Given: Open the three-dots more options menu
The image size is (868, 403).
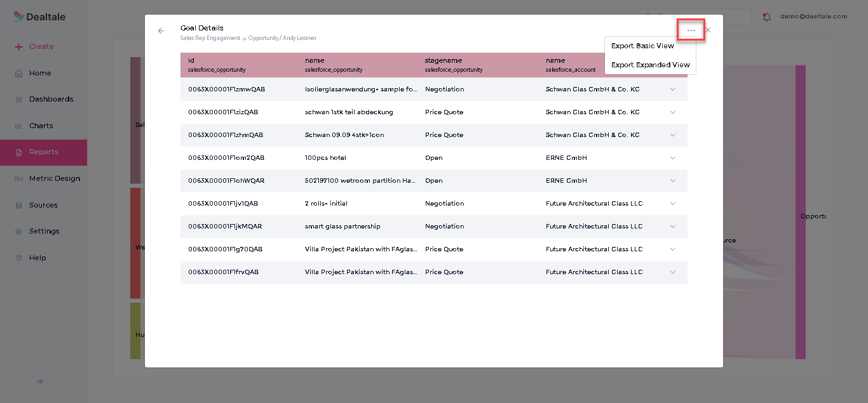Looking at the screenshot, I should pos(691,30).
